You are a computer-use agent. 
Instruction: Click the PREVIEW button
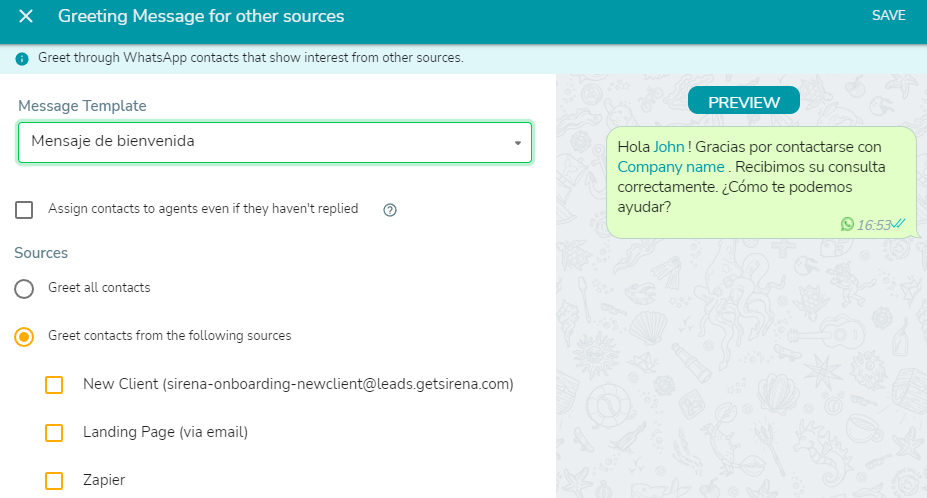click(744, 102)
